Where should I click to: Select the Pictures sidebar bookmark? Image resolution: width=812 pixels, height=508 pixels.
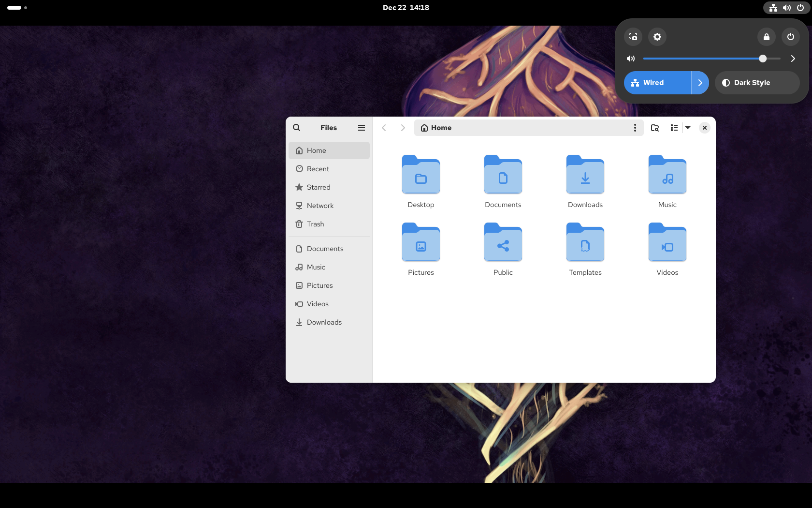(329, 285)
